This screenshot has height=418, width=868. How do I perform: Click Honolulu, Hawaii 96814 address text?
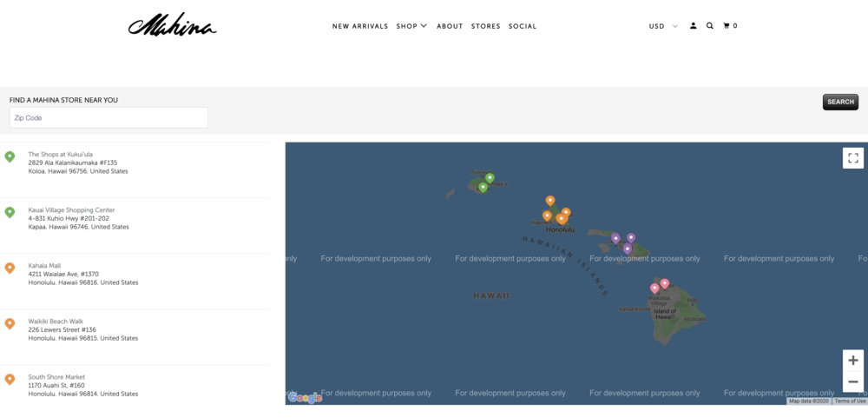click(x=83, y=394)
